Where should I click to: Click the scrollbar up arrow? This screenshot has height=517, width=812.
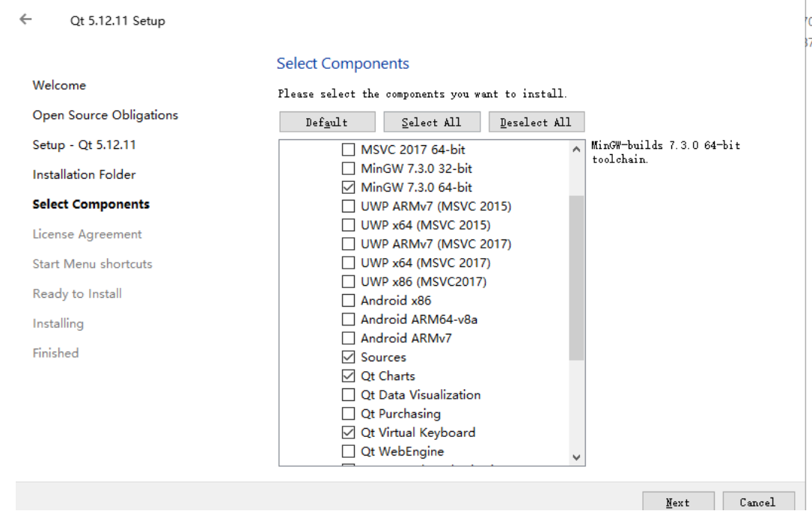[576, 150]
